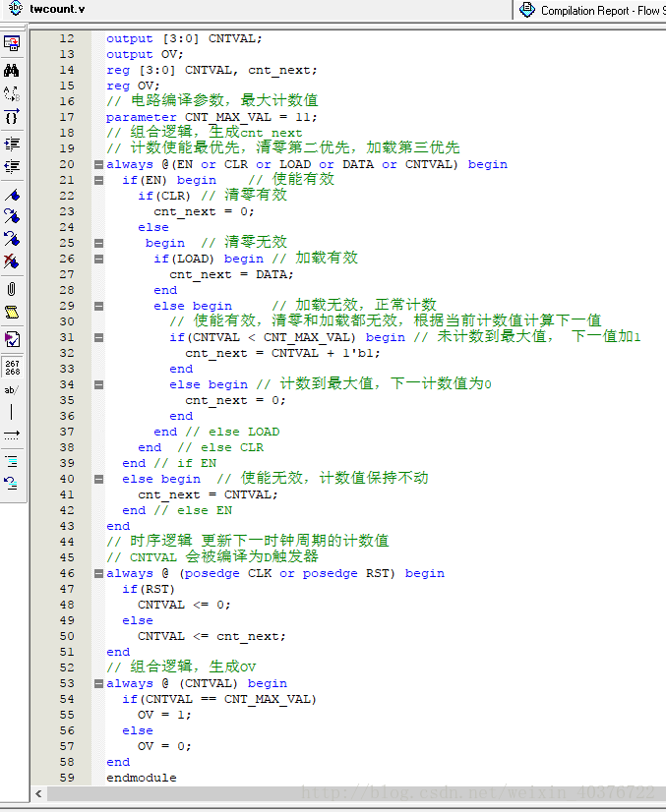This screenshot has width=666, height=812.
Task: Click "cnt_next = CNTVAL + 1'b1;" line
Action: (282, 353)
